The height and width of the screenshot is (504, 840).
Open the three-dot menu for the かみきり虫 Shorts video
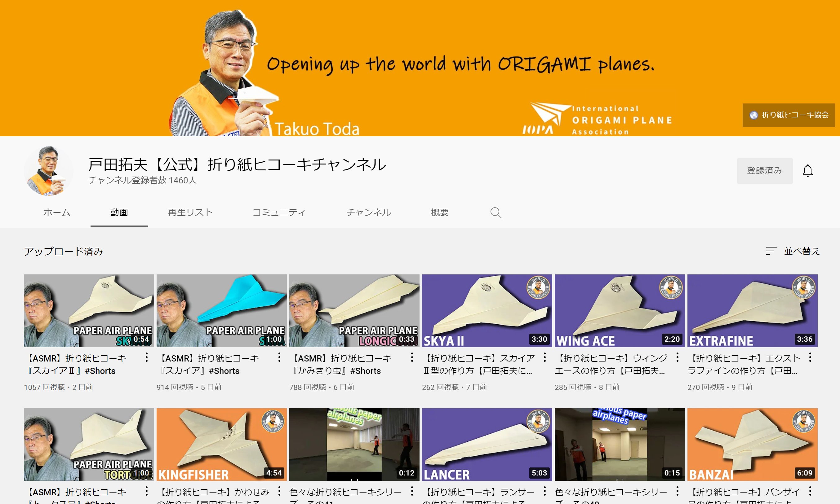tap(412, 357)
